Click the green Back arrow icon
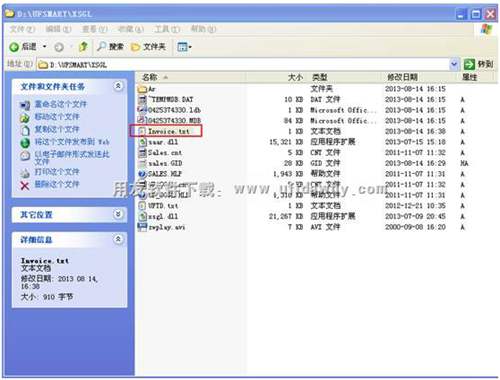This screenshot has width=500, height=380. (x=14, y=47)
